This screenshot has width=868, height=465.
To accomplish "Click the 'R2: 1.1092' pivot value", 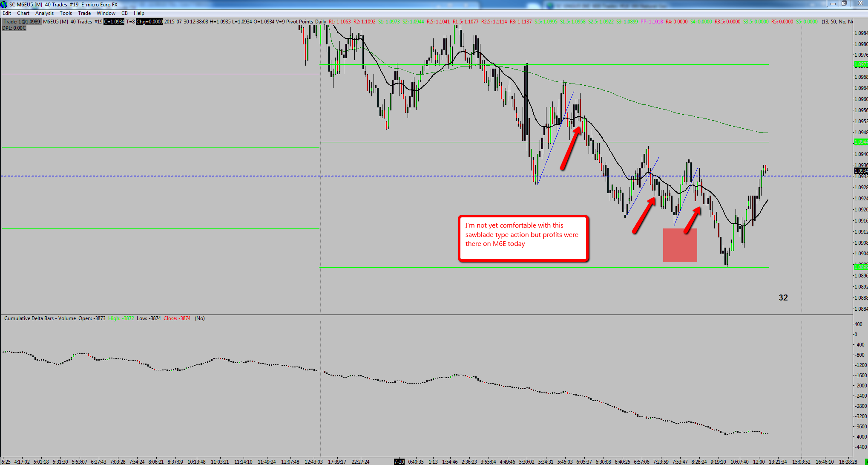I will pos(365,22).
